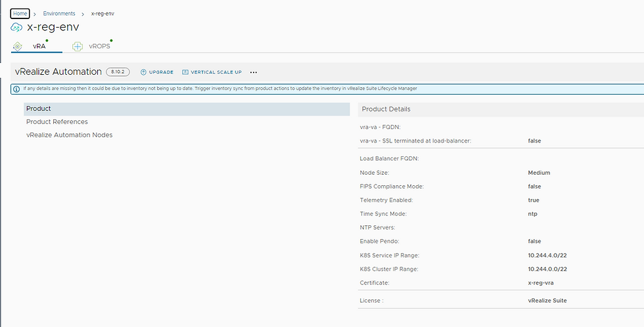Click the Vertical Scale Up icon
This screenshot has width=644, height=327.
point(185,72)
